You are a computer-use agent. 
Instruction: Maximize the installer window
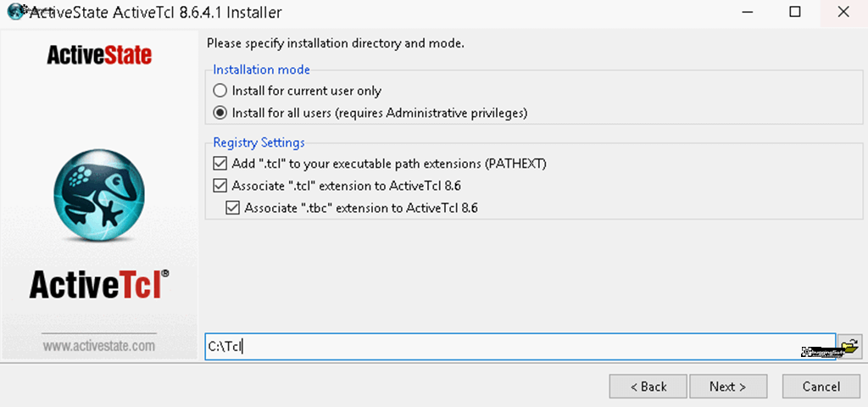(795, 12)
